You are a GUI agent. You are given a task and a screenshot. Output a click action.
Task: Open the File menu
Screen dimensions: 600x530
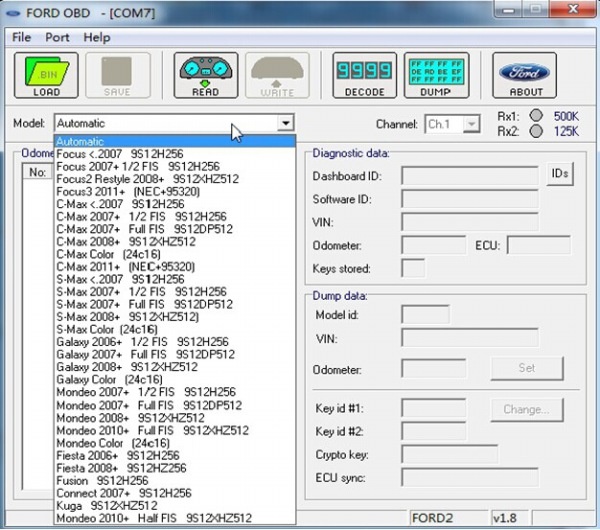[21, 37]
